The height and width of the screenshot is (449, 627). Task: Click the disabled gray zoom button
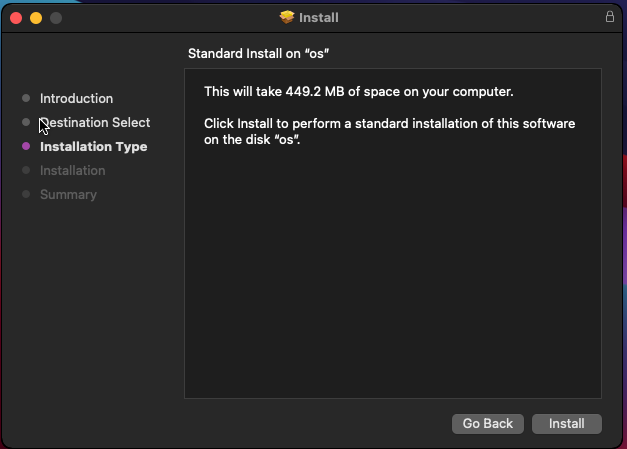point(56,18)
